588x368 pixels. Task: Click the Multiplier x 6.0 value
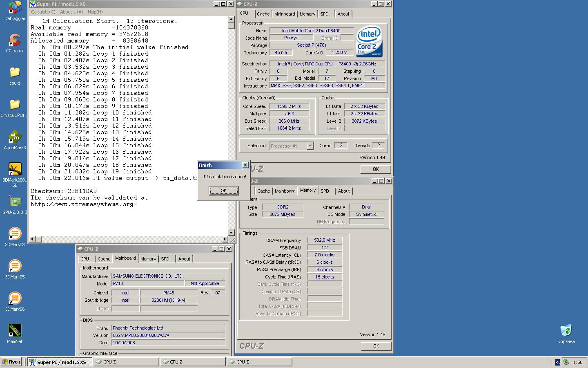tap(289, 114)
